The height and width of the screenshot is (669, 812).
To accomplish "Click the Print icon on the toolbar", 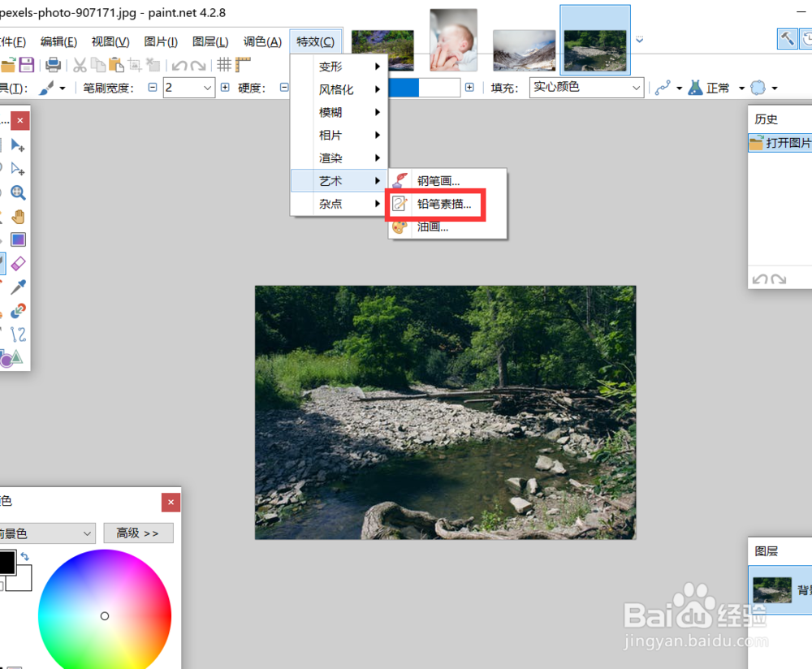I will [54, 64].
